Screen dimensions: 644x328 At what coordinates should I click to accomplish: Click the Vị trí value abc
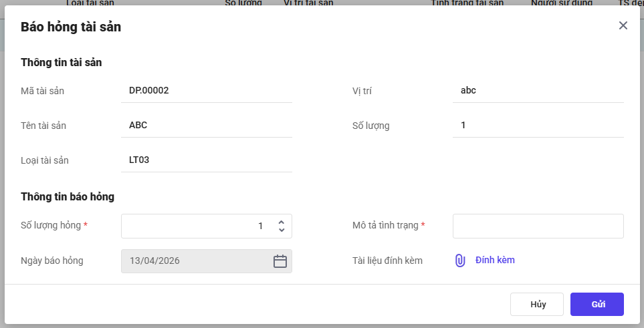coord(469,90)
